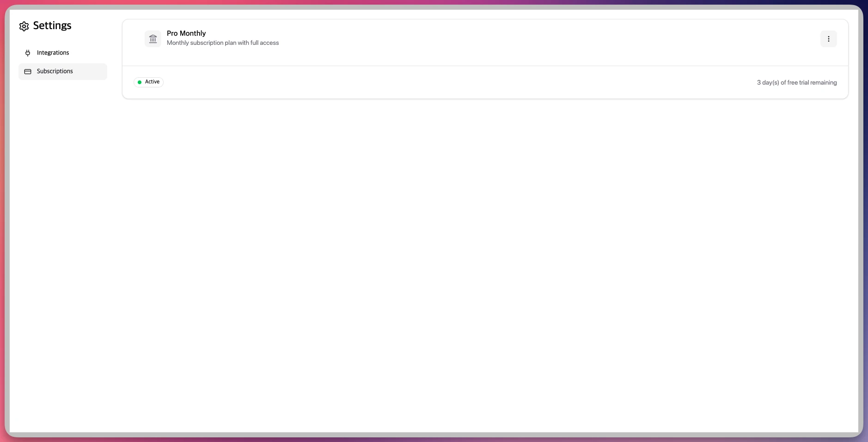Open the three-dot options menu for Pro Monthly
This screenshot has height=442, width=868.
pos(828,39)
